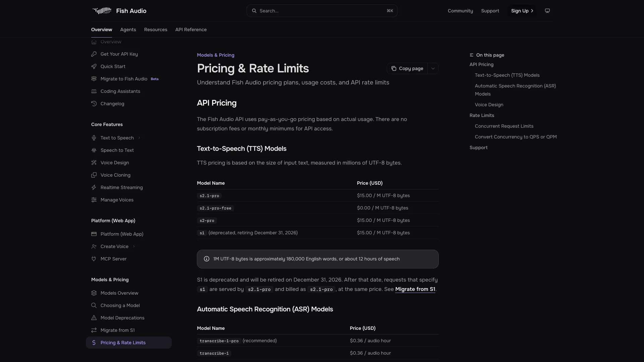644x362 pixels.
Task: Go to Choosing a Model page
Action: pyautogui.click(x=120, y=305)
